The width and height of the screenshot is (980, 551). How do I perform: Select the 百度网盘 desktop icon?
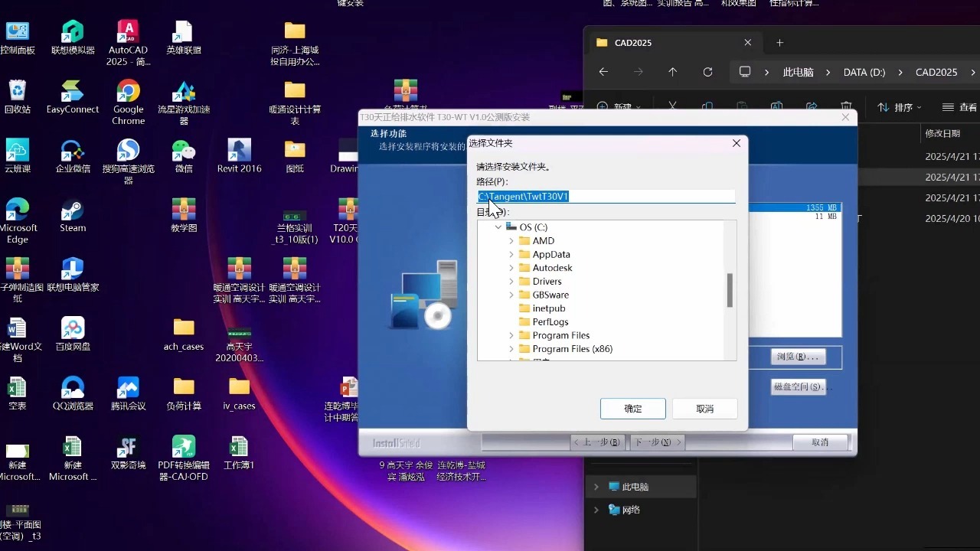point(73,334)
